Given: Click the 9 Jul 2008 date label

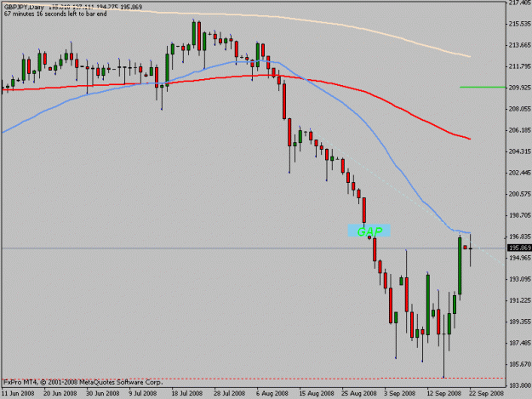Looking at the screenshot, I should click(142, 394).
